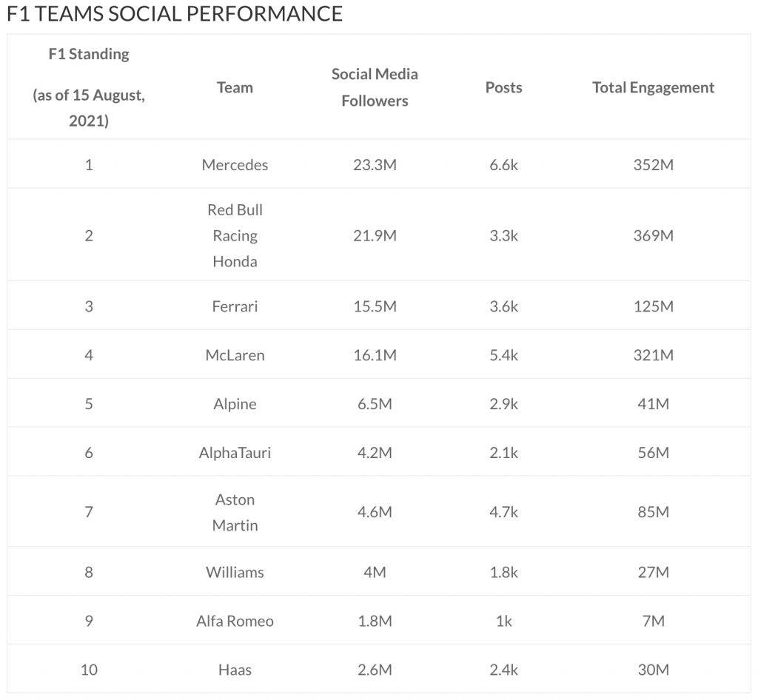Image resolution: width=758 pixels, height=700 pixels.
Task: Click the F1 Teams Social Performance heading
Action: pos(175,13)
